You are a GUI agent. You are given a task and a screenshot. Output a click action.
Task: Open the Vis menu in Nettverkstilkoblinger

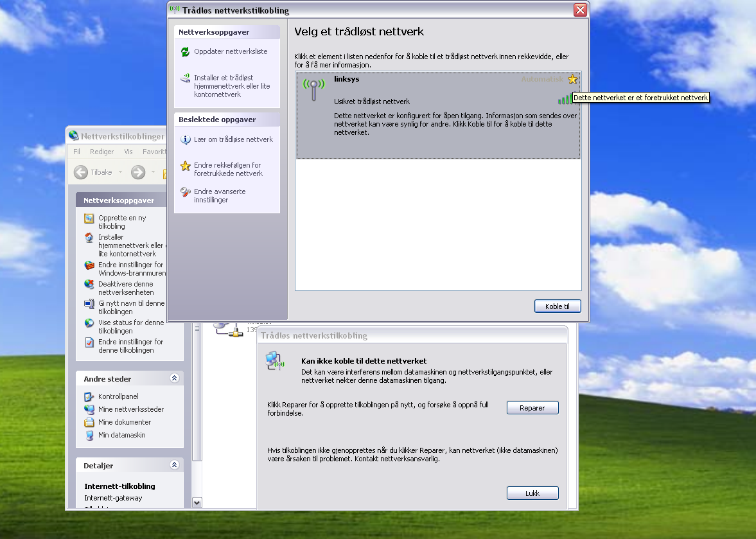click(x=128, y=152)
